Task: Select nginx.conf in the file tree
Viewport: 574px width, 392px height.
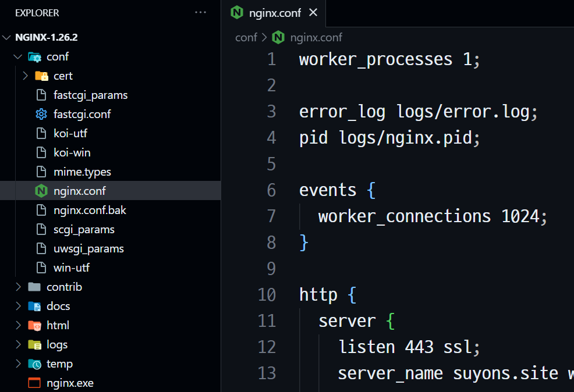Action: click(x=110, y=191)
